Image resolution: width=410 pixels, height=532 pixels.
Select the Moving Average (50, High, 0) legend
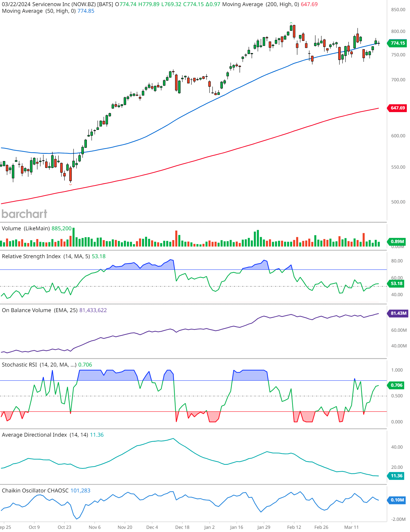point(39,11)
